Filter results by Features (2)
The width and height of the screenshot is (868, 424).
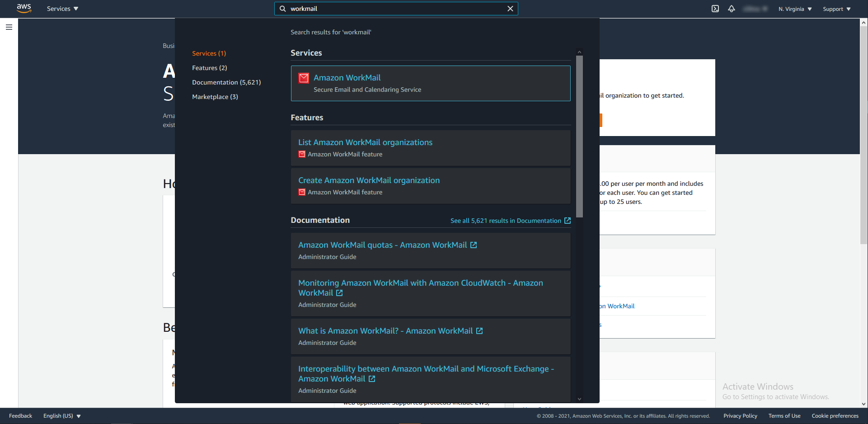pos(210,68)
